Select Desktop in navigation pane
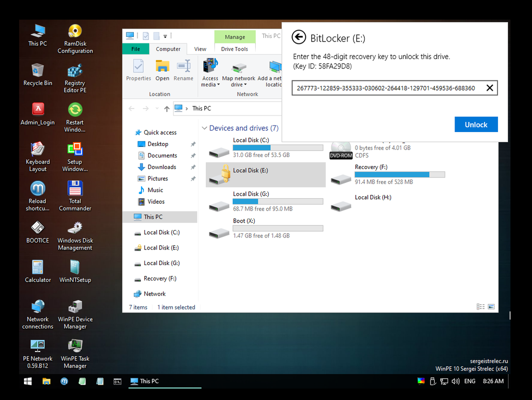Viewport: 532px width, 400px height. [158, 144]
